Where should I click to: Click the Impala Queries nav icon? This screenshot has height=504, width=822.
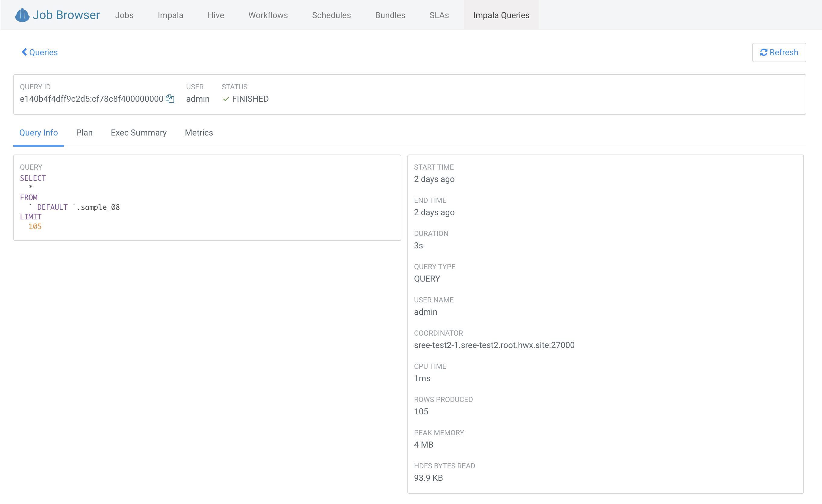(x=502, y=14)
